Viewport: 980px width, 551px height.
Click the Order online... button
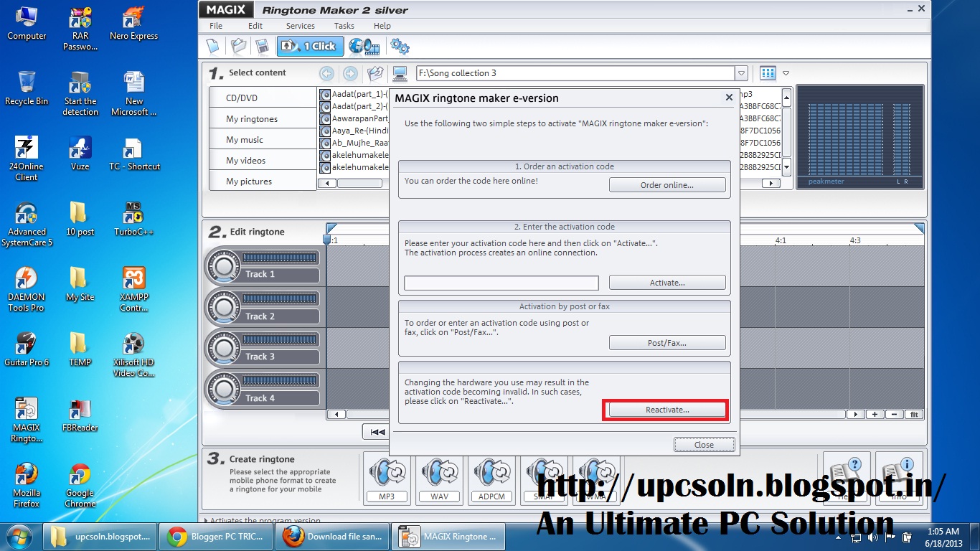(x=667, y=185)
